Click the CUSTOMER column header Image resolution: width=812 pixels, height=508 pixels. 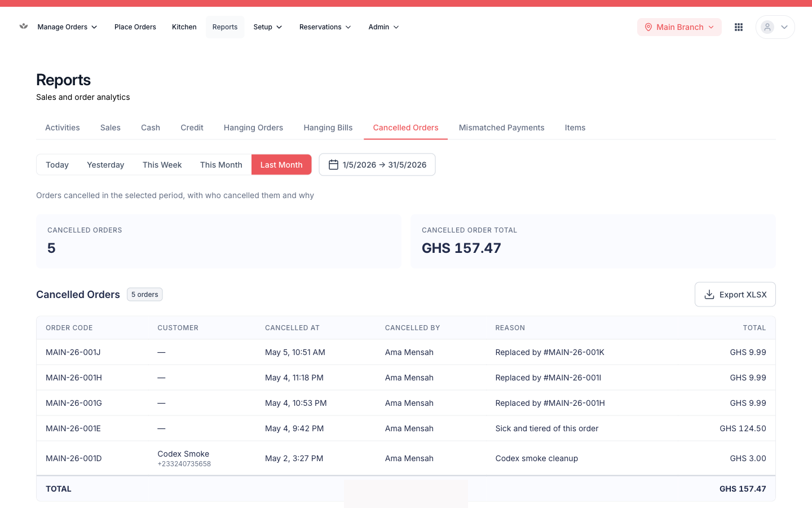(178, 328)
